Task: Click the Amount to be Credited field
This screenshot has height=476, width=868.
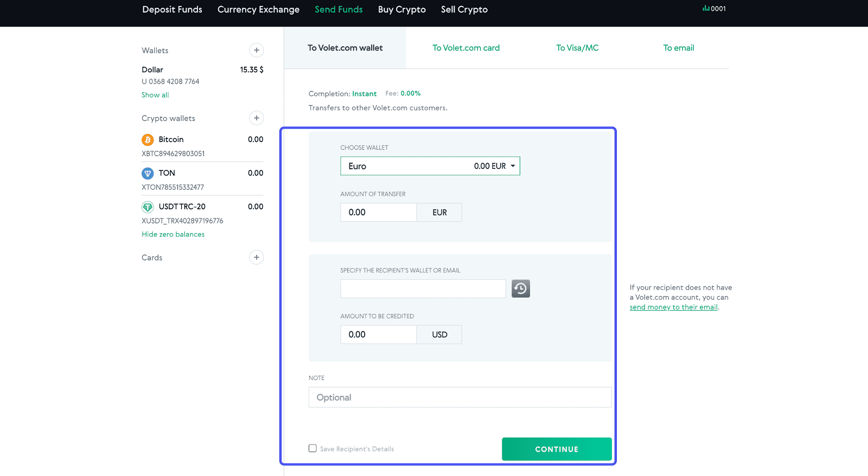Action: [379, 335]
